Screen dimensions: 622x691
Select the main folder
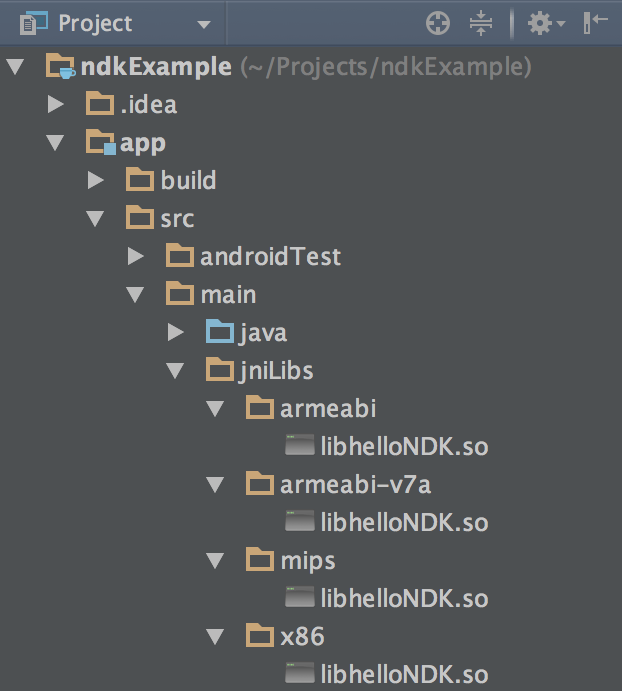[228, 295]
